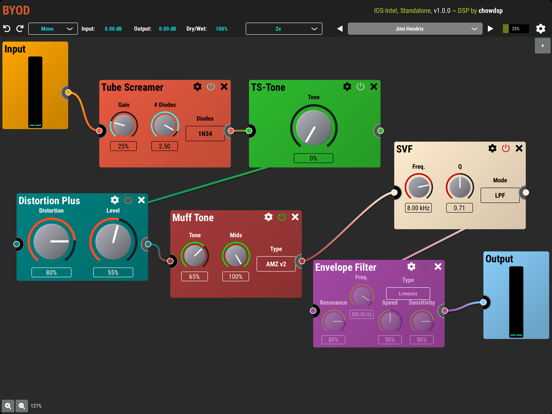Open Muff Tone Type AMZ v2 selector
This screenshot has height=414, width=552.
[276, 264]
